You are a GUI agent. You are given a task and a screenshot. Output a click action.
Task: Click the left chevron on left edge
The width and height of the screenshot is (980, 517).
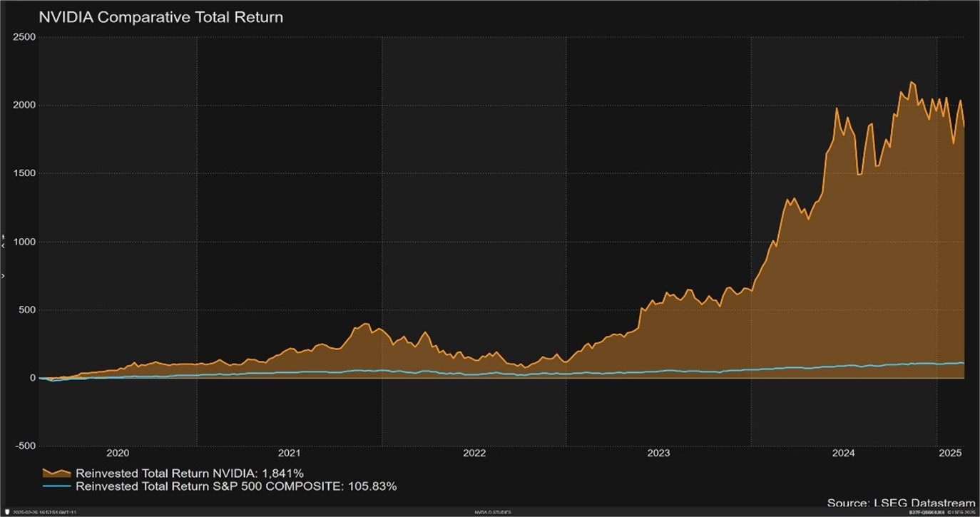3,245
